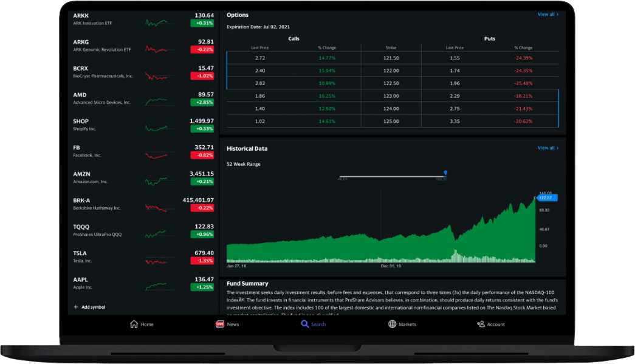Select the Search magnifier icon
The width and height of the screenshot is (635, 364).
click(305, 324)
